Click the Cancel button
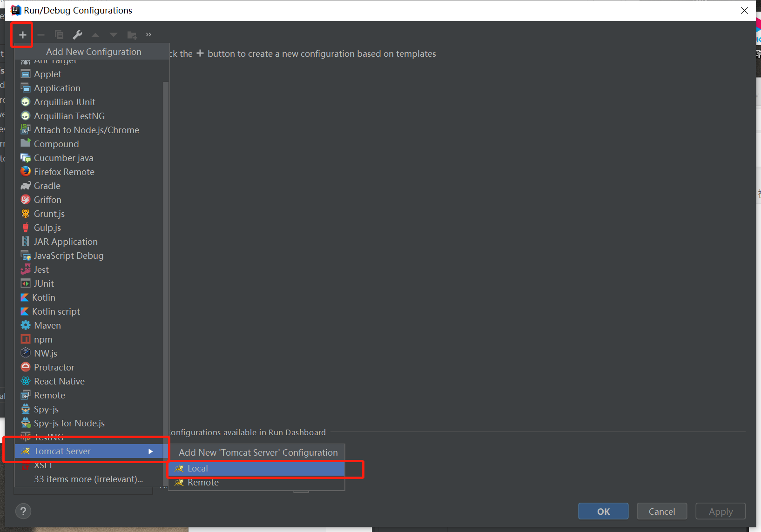The width and height of the screenshot is (761, 532). [x=662, y=512]
